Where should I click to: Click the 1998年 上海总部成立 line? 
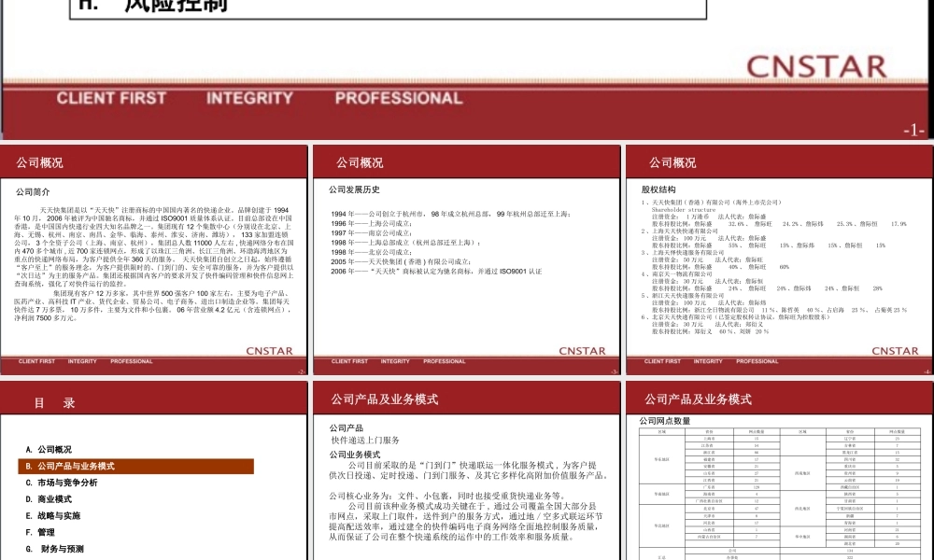tap(405, 243)
